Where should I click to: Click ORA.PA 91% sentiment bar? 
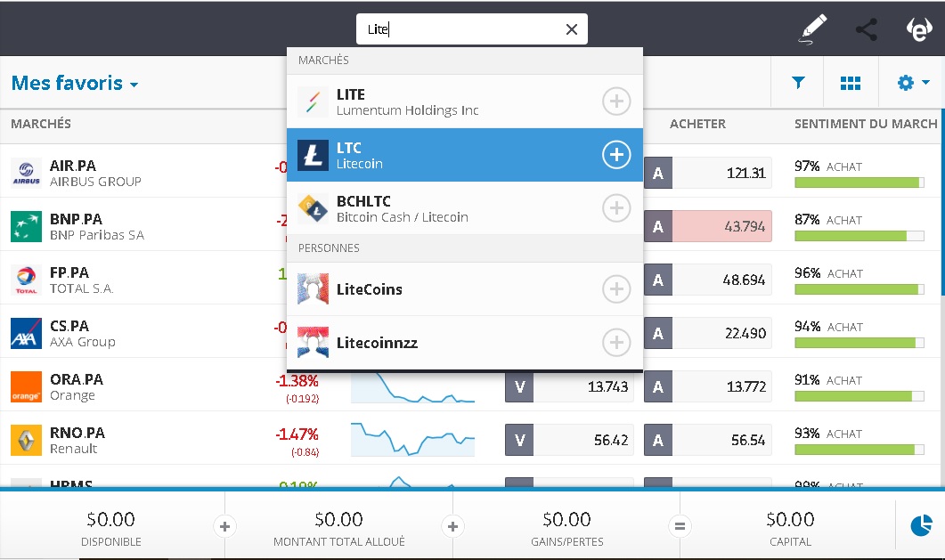pyautogui.click(x=859, y=396)
